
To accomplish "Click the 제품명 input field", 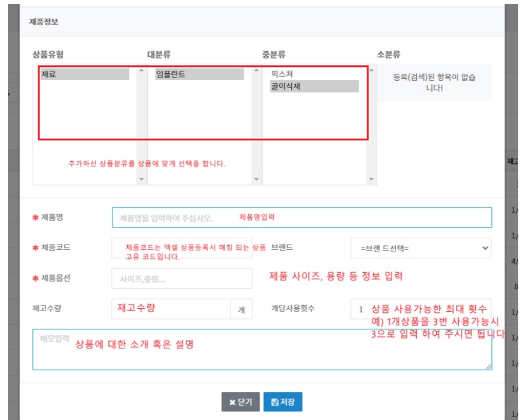I will coord(302,218).
